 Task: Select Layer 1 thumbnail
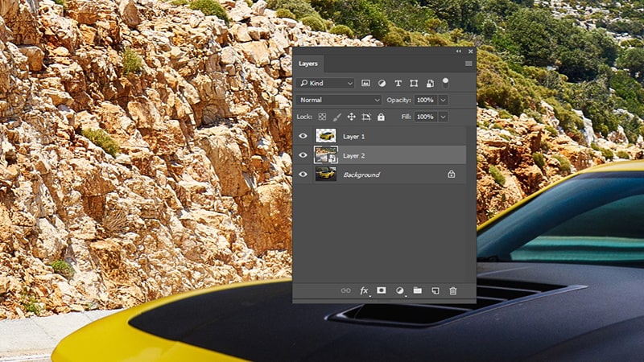[326, 136]
